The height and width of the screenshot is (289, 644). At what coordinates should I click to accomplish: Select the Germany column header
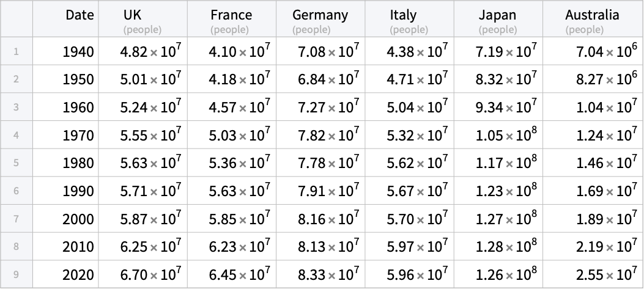(320, 19)
